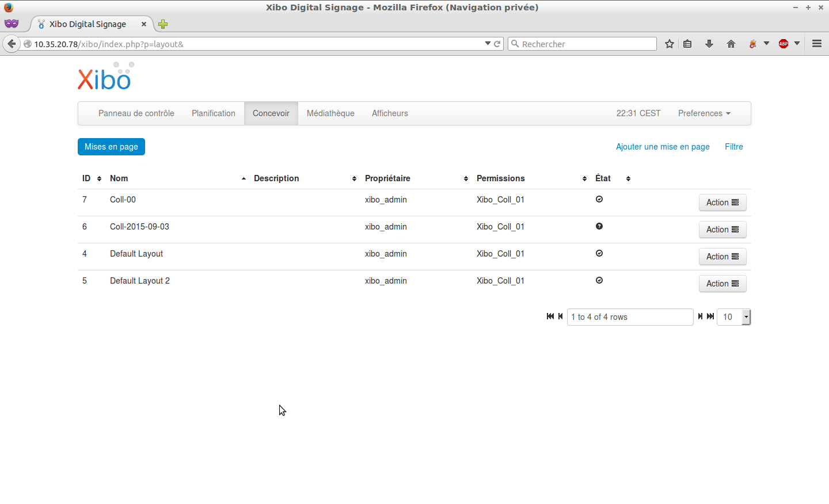This screenshot has height=504, width=829.
Task: Open the Planification menu item
Action: pyautogui.click(x=214, y=113)
